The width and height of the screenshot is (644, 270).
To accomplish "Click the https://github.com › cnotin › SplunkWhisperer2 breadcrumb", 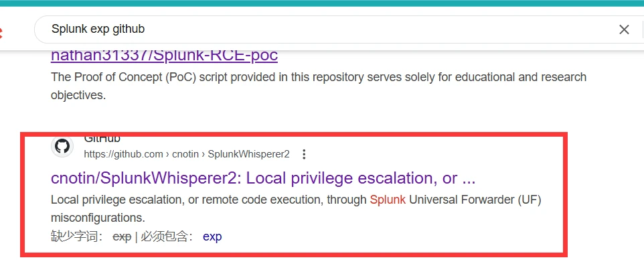I will (187, 155).
